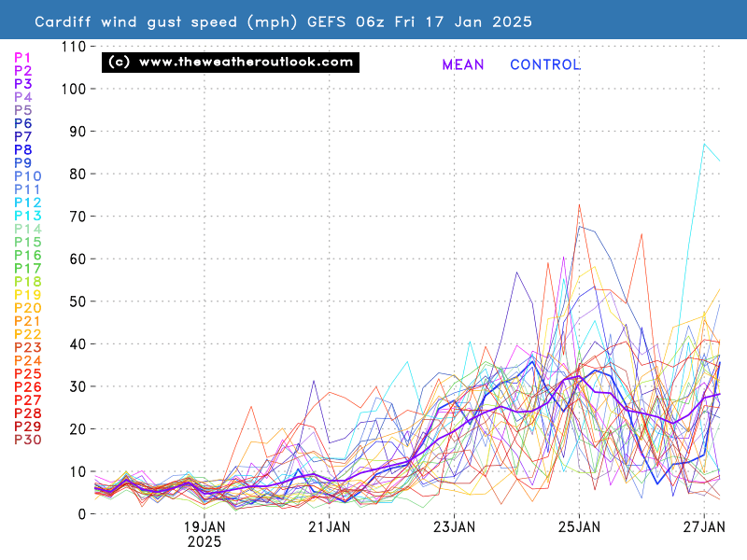Click the P28 legend label
The height and width of the screenshot is (560, 747).
point(28,413)
